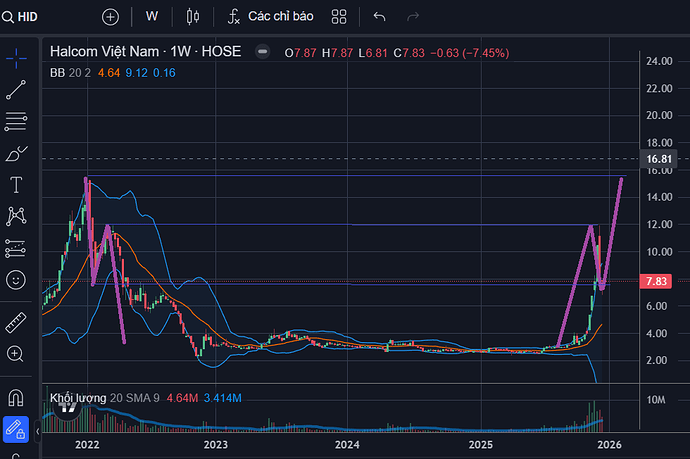The height and width of the screenshot is (459, 690).
Task: Select the ruler measure tool
Action: tap(16, 323)
